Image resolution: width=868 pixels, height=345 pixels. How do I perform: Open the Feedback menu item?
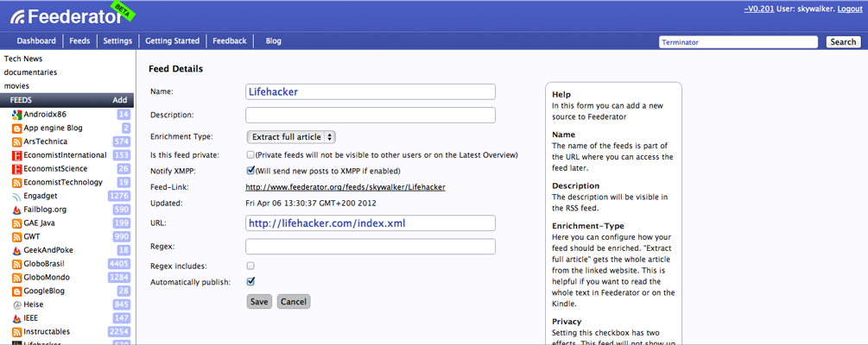point(230,41)
